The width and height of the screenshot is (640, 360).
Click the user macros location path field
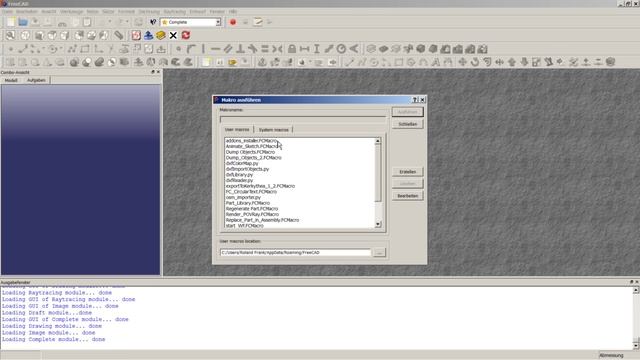pyautogui.click(x=296, y=253)
